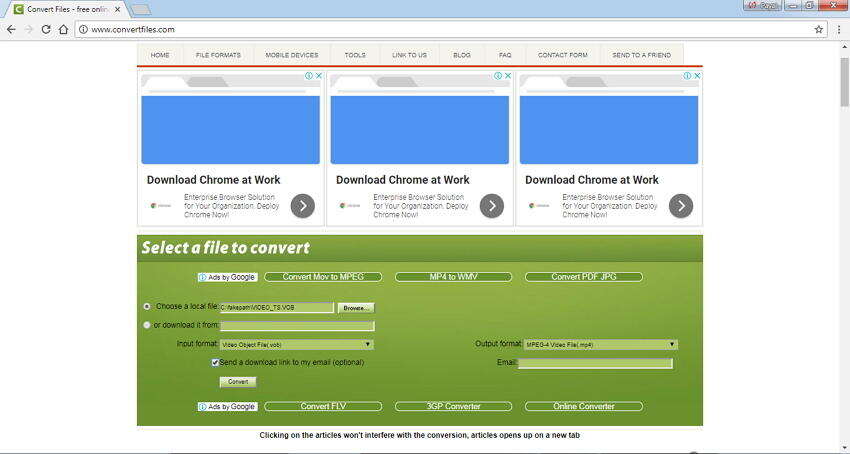The height and width of the screenshot is (454, 850).
Task: Follow the Convert FLV link
Action: point(323,406)
